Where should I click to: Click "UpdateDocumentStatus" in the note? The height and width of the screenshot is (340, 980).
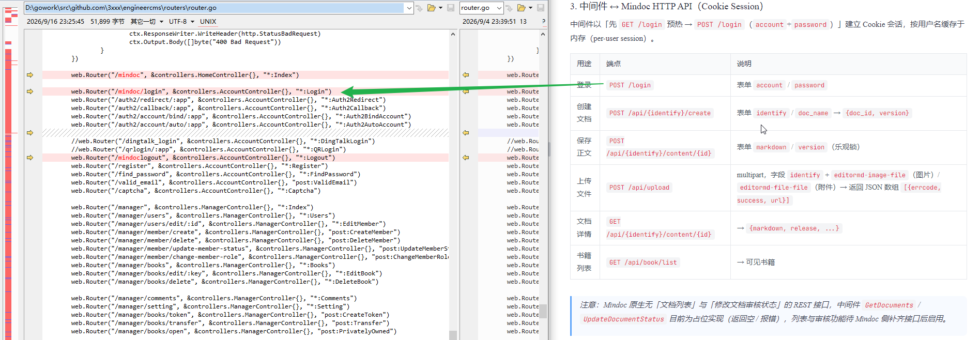[x=623, y=319]
